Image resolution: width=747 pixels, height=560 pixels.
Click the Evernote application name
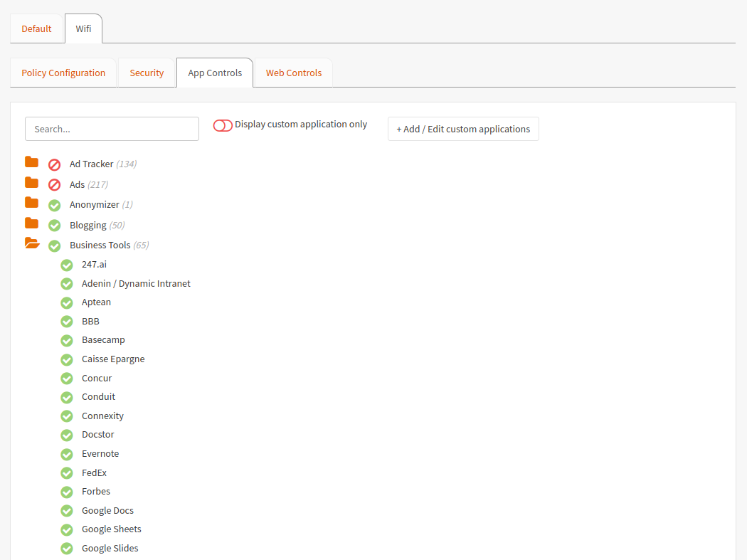coord(100,454)
